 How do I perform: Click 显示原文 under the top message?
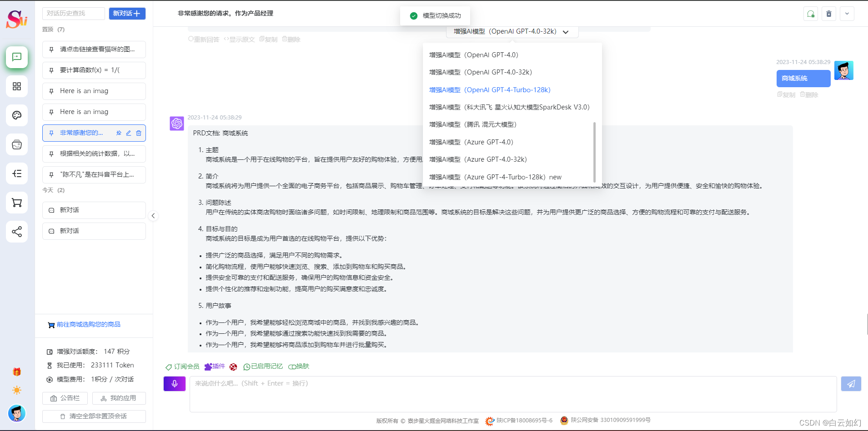[x=239, y=40]
